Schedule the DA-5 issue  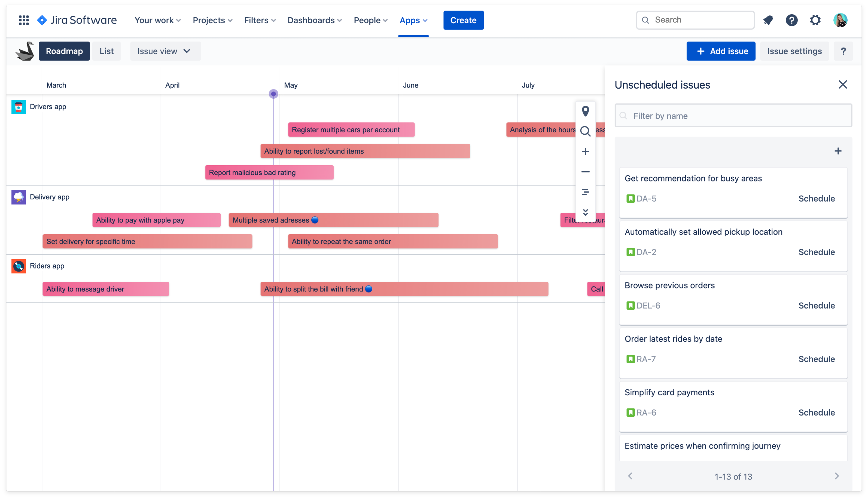coord(816,198)
